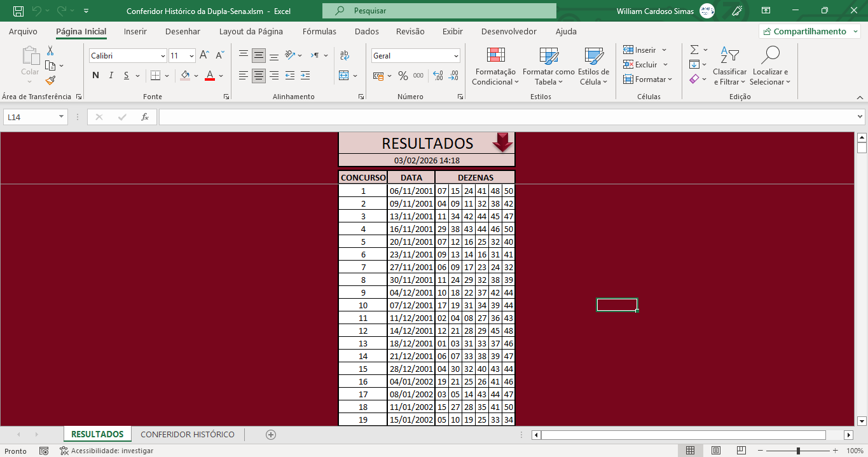Toggle top vertical alignment
This screenshot has width=868, height=457.
(x=244, y=55)
